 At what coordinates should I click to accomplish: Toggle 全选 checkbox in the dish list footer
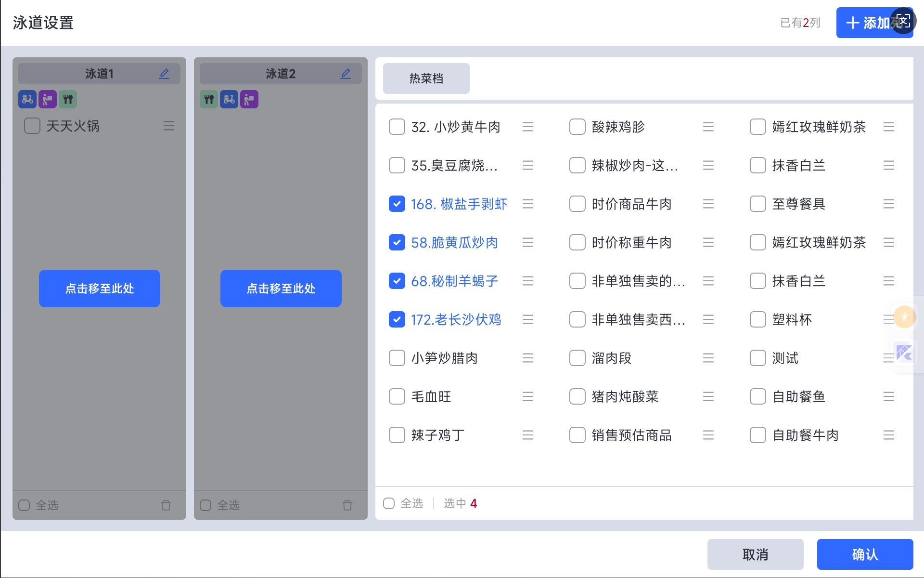[x=389, y=503]
